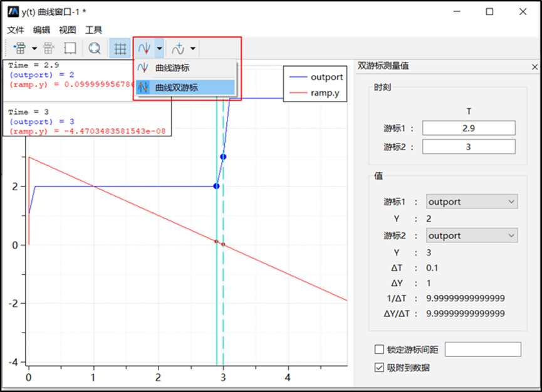Close the 双游标测量值 panel

[534, 66]
